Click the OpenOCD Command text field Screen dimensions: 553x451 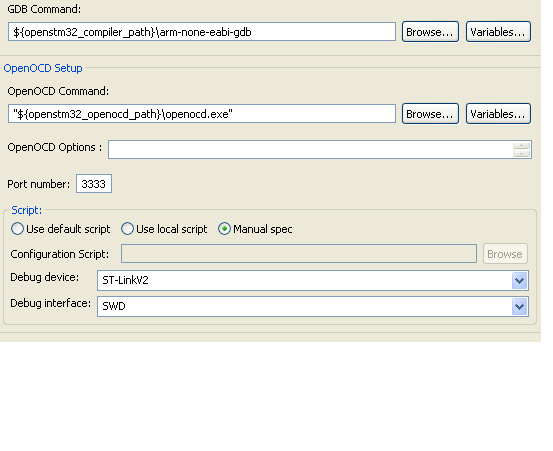click(x=202, y=114)
